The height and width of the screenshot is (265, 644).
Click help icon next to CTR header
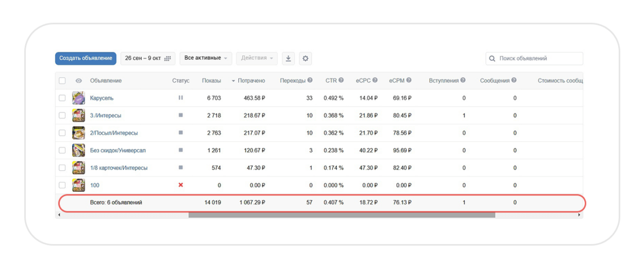point(341,80)
